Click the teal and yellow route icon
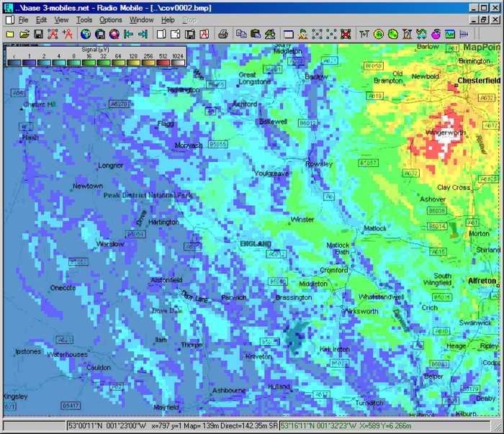The image size is (504, 434). tap(421, 34)
